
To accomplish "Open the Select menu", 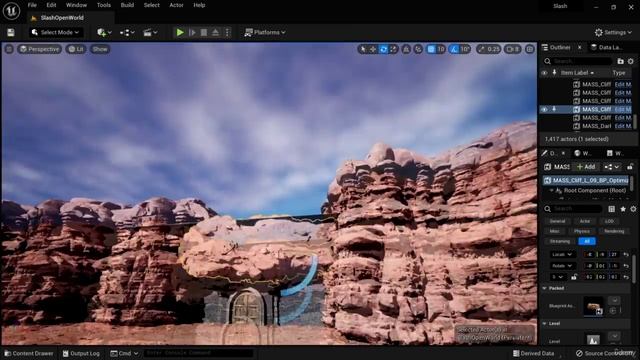I will point(151,5).
